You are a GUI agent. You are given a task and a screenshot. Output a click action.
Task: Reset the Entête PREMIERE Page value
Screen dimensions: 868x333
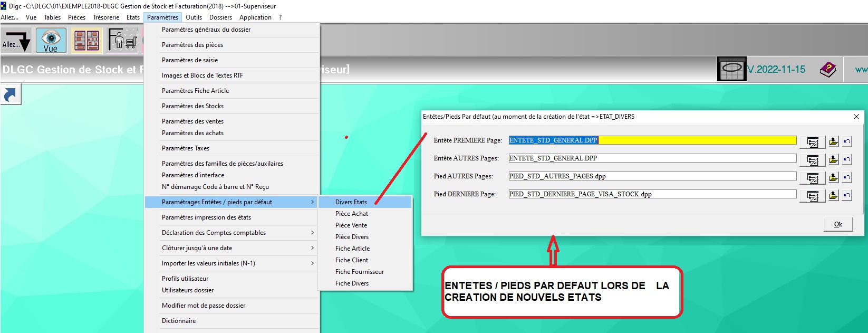click(x=847, y=141)
